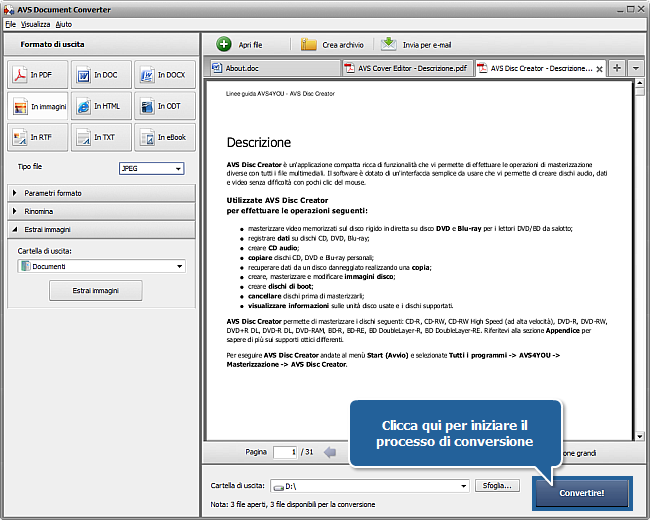The height and width of the screenshot is (520, 650).
Task: Expand the Parametri formato section
Action: point(101,193)
